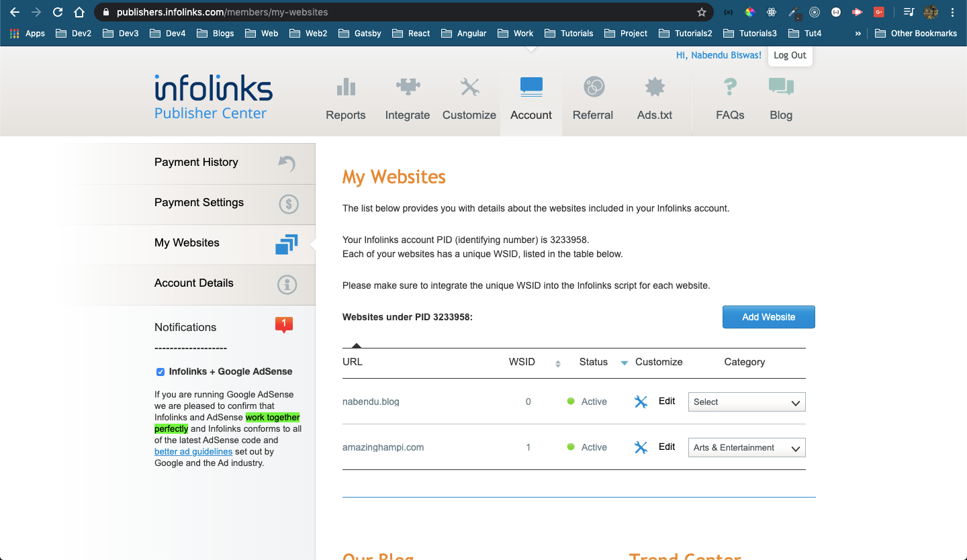Screen dimensions: 967x560
Task: Click the Log Out button
Action: 790,55
